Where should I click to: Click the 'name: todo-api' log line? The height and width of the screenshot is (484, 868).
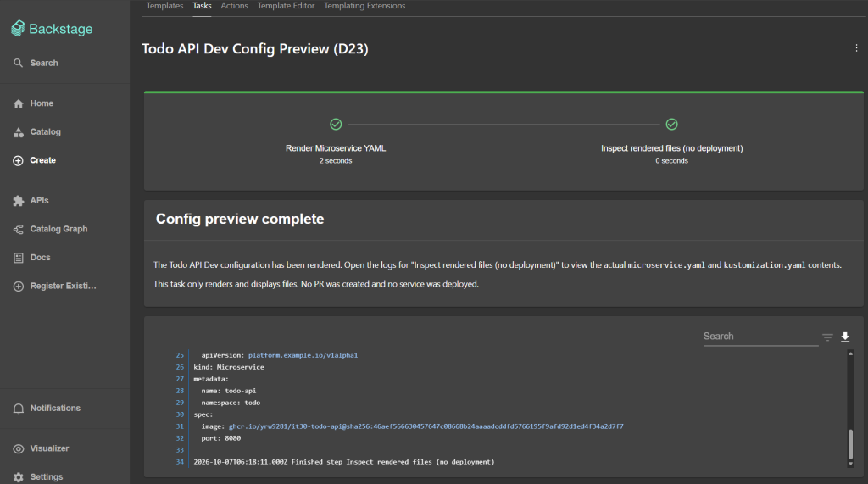pos(229,391)
